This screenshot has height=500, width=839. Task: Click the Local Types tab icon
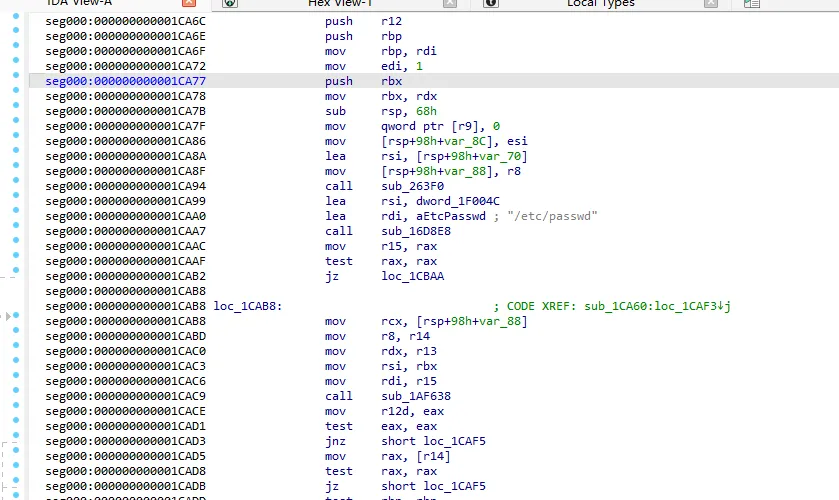491,3
